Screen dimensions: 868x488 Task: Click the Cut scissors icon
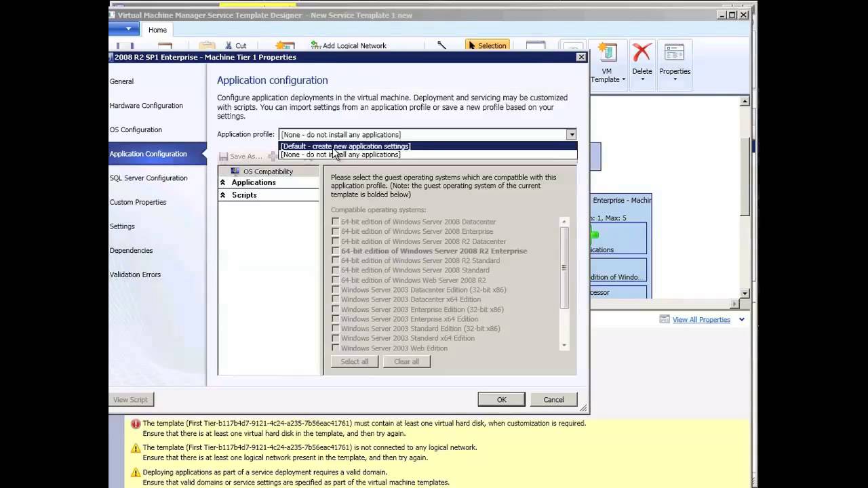pyautogui.click(x=228, y=46)
